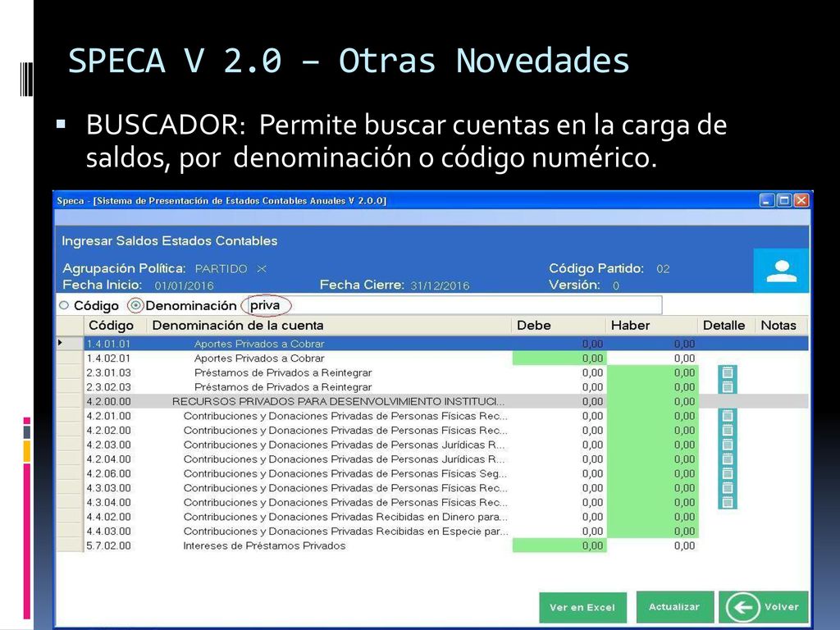Click the Volver button
The height and width of the screenshot is (630, 840).
pyautogui.click(x=764, y=607)
